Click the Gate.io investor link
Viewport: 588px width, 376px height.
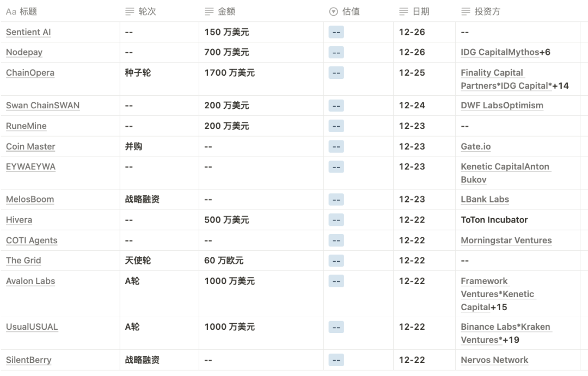coord(476,146)
